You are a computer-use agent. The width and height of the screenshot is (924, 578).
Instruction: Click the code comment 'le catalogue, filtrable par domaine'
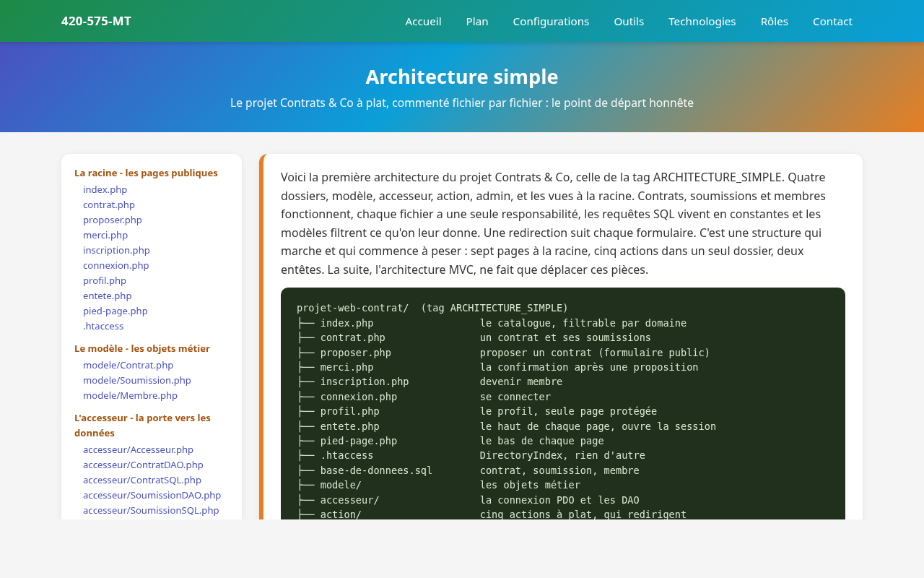(x=583, y=323)
